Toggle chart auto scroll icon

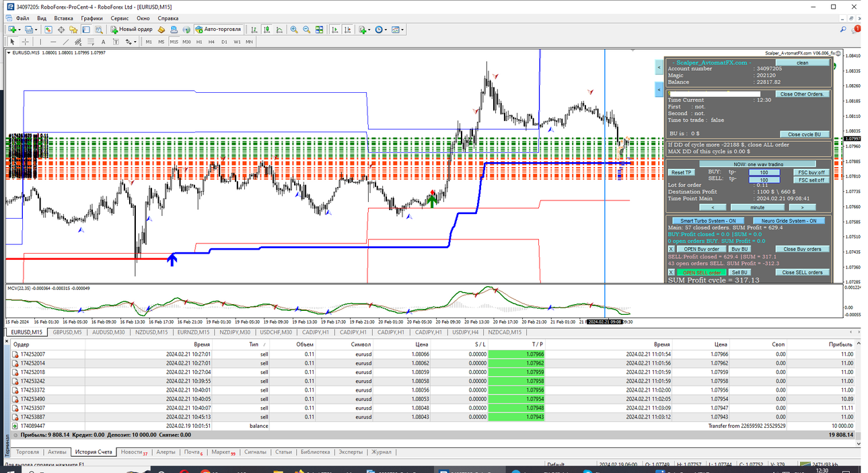(x=334, y=30)
